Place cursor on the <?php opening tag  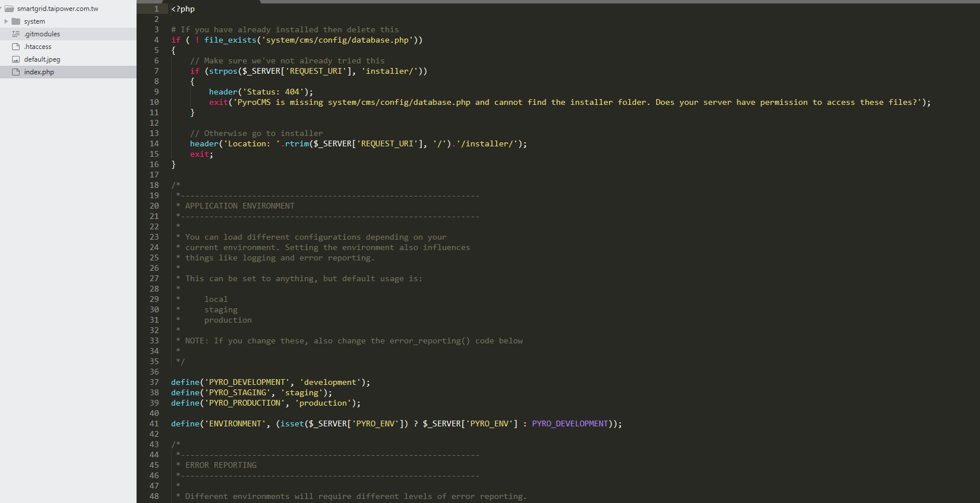pos(183,9)
